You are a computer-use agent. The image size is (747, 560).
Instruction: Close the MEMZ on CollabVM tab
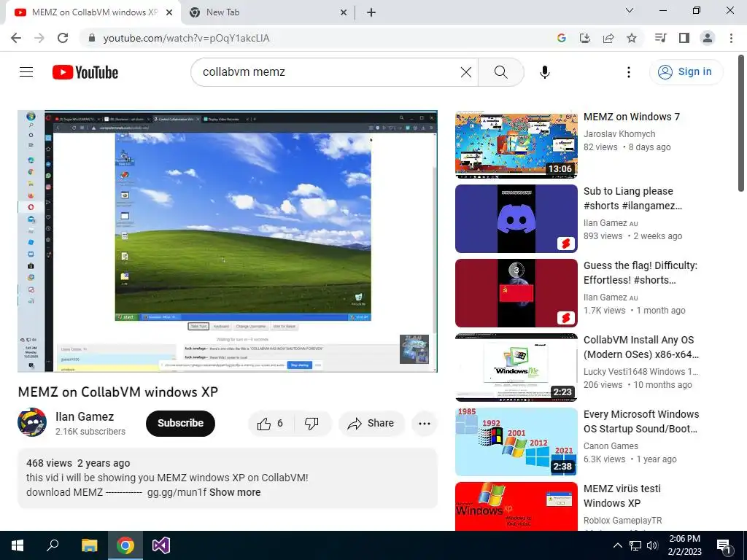pyautogui.click(x=169, y=13)
